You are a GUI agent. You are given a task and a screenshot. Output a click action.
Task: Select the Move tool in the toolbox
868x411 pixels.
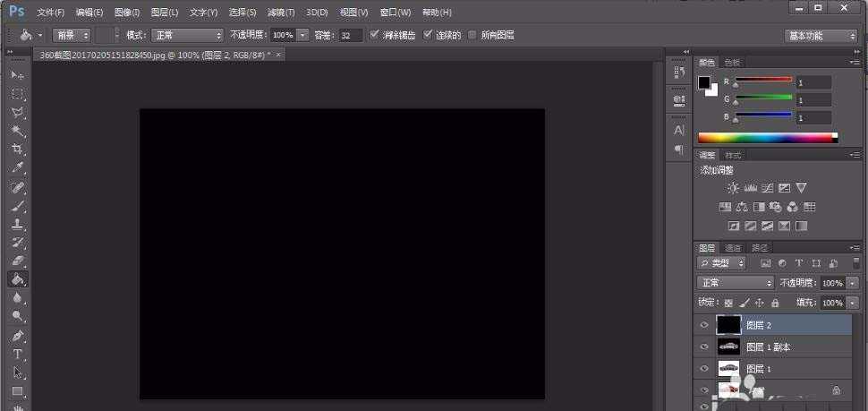click(17, 74)
